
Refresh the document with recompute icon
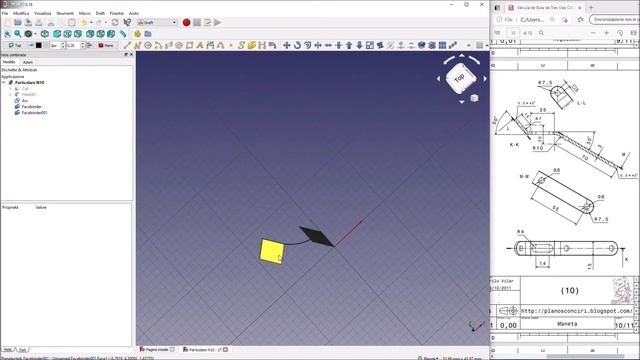click(x=115, y=22)
